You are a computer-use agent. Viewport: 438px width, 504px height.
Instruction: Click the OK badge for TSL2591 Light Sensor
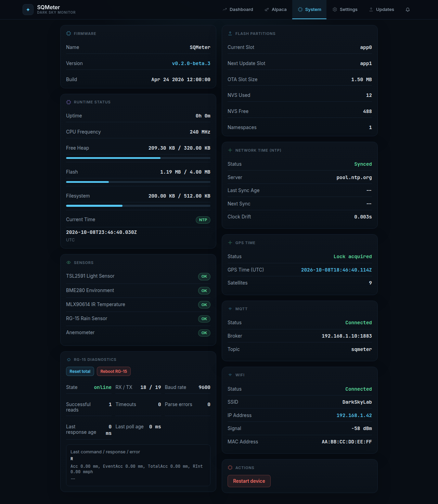click(204, 276)
